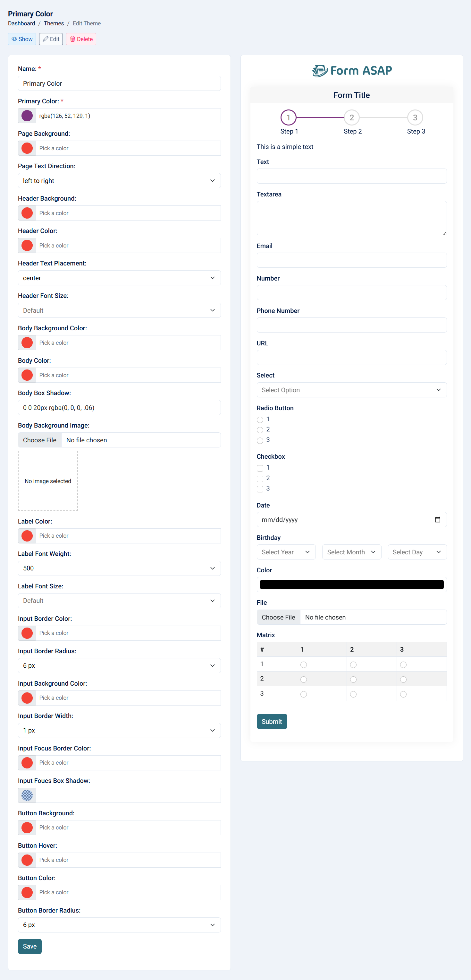Click the Body Box Shadow text field
Viewport: 471px width, 980px height.
click(119, 407)
